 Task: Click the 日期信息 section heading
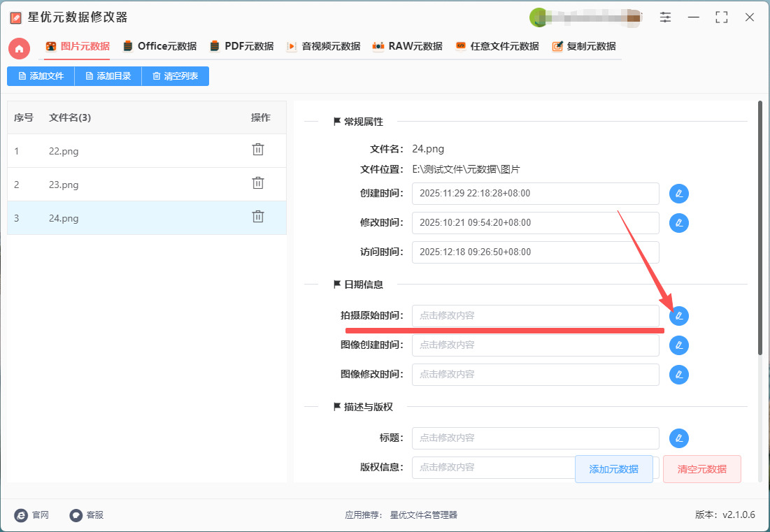pos(359,284)
